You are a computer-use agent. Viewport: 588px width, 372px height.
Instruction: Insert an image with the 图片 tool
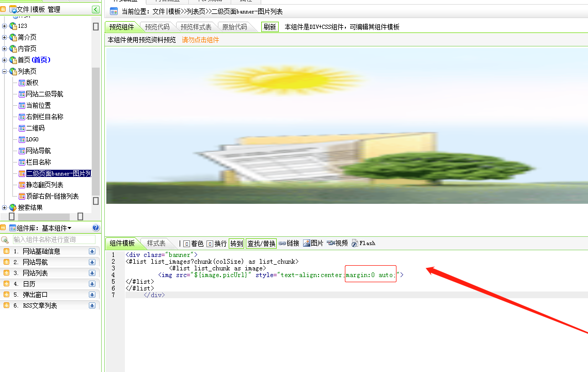[313, 244]
